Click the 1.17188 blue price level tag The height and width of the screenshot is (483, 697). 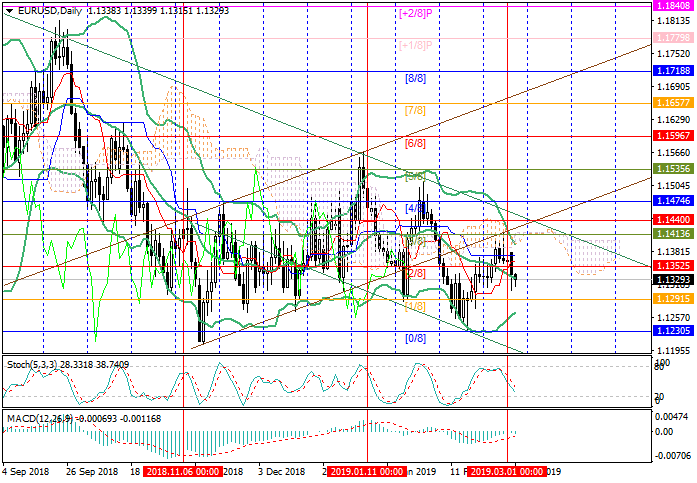coord(671,72)
